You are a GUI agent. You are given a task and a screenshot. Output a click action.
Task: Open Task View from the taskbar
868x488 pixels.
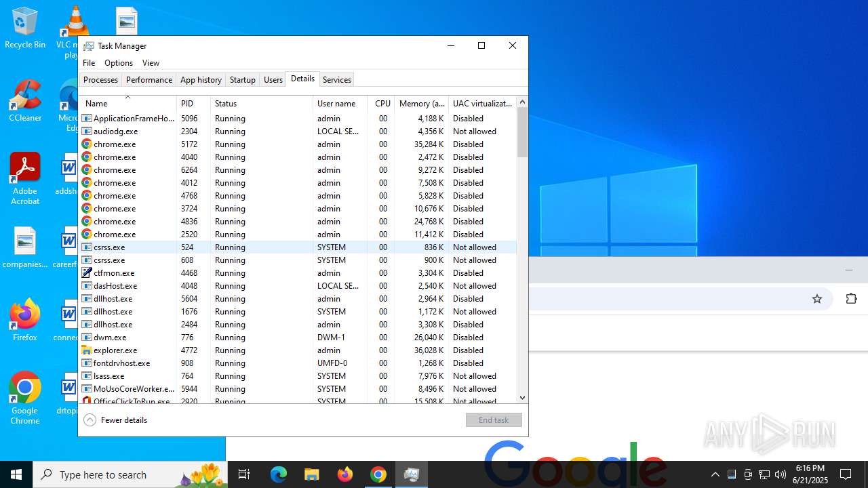click(244, 474)
